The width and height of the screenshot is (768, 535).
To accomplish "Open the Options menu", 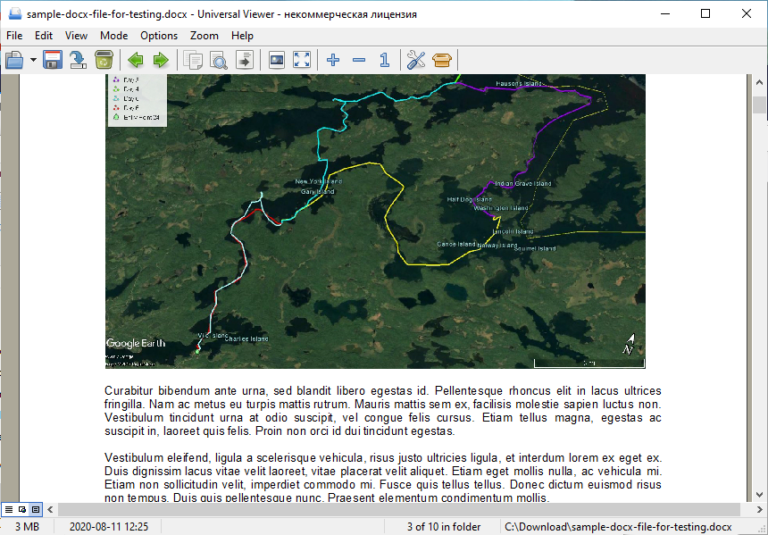I will (x=159, y=35).
